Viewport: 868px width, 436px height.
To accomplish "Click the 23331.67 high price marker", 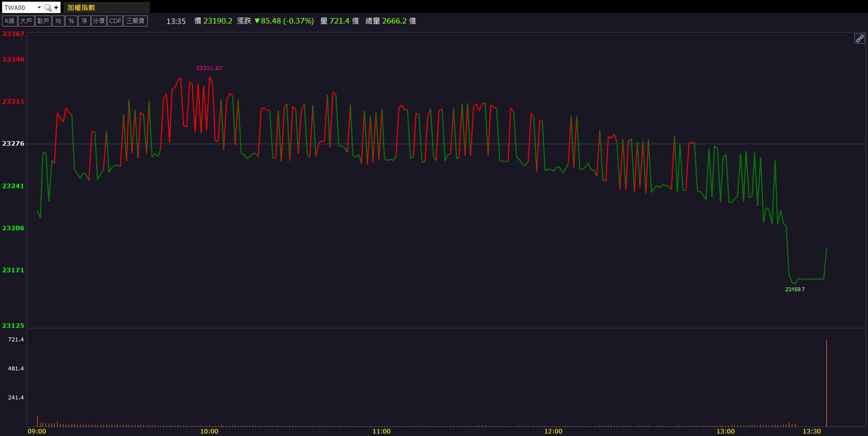I will pyautogui.click(x=209, y=68).
